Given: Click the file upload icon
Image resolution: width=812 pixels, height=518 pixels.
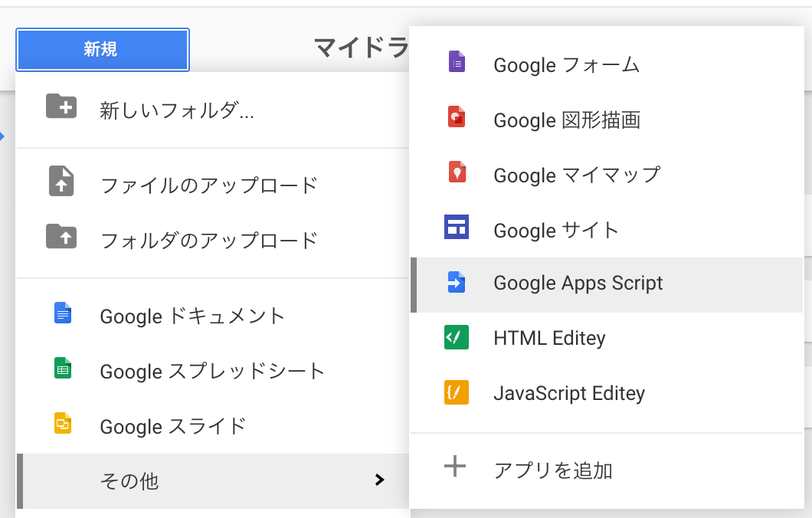Looking at the screenshot, I should point(61,182).
